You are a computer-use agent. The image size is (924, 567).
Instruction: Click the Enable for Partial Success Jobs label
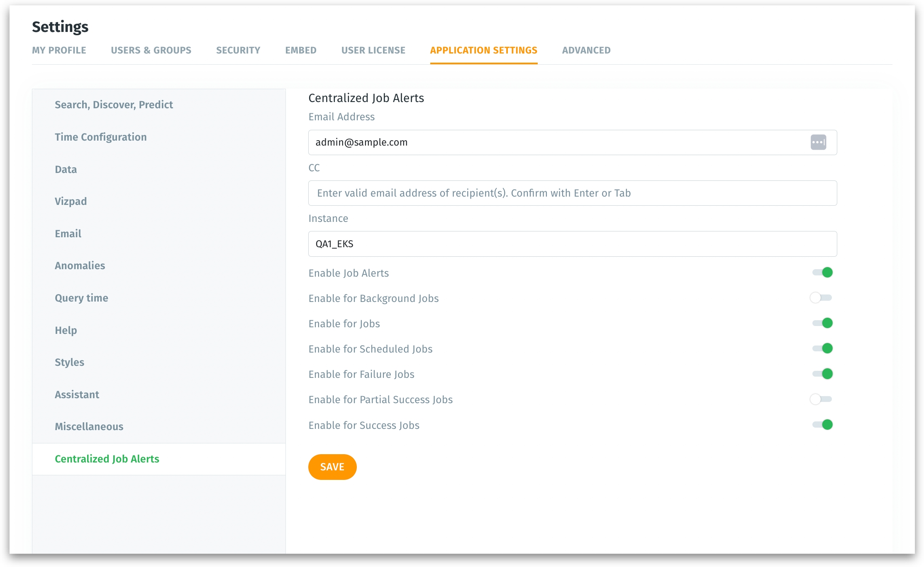pyautogui.click(x=380, y=400)
